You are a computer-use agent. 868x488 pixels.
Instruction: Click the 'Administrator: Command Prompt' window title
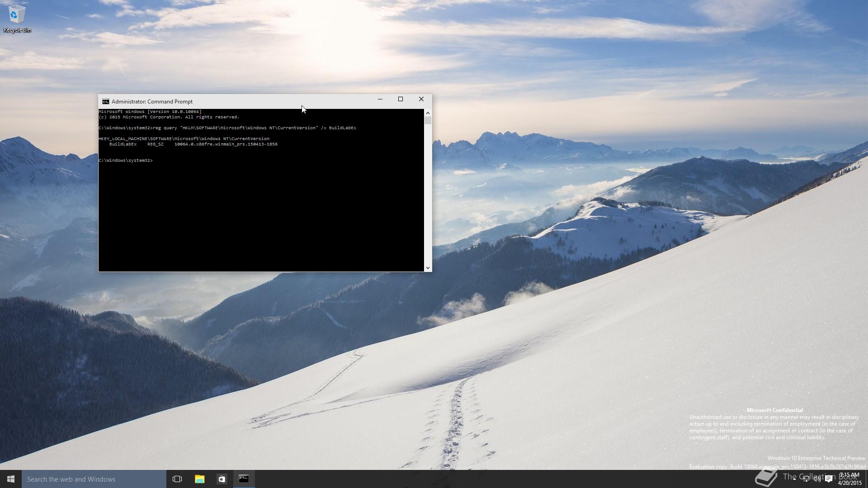(x=152, y=102)
